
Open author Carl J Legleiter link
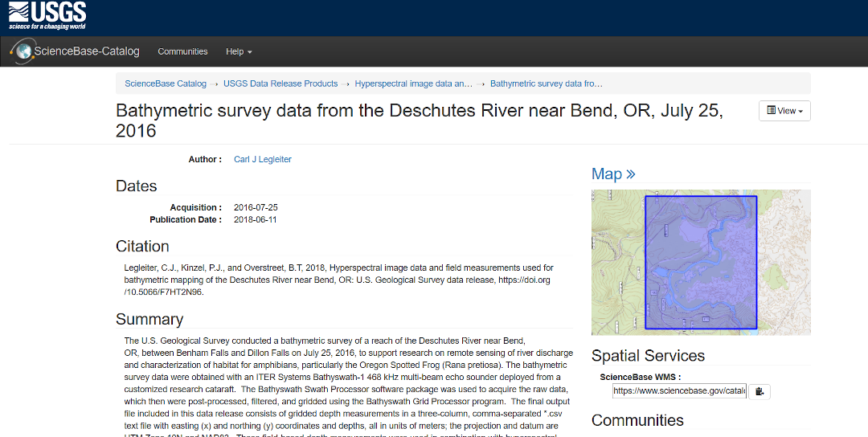[262, 159]
